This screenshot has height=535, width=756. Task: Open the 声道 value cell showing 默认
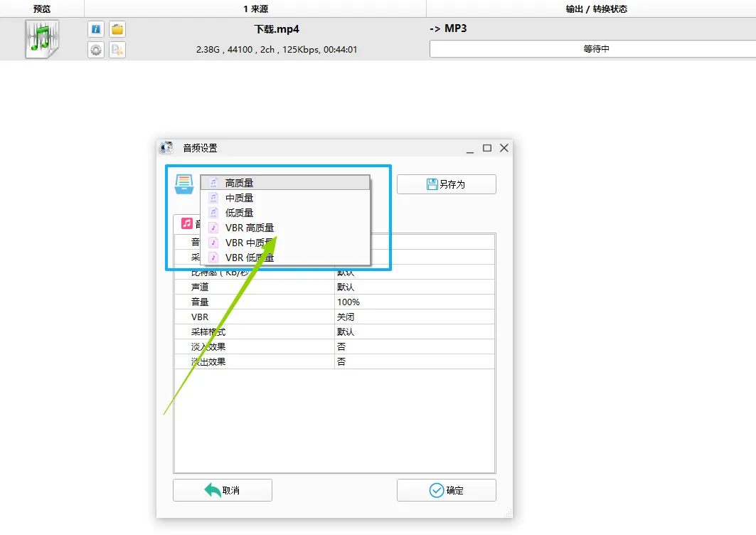coord(415,287)
